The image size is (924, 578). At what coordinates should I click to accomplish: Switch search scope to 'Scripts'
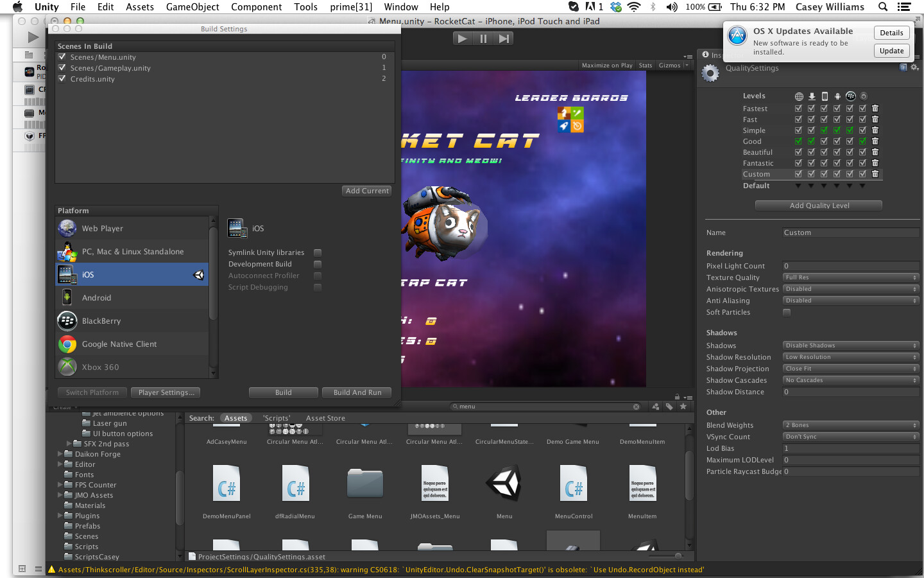pos(276,418)
